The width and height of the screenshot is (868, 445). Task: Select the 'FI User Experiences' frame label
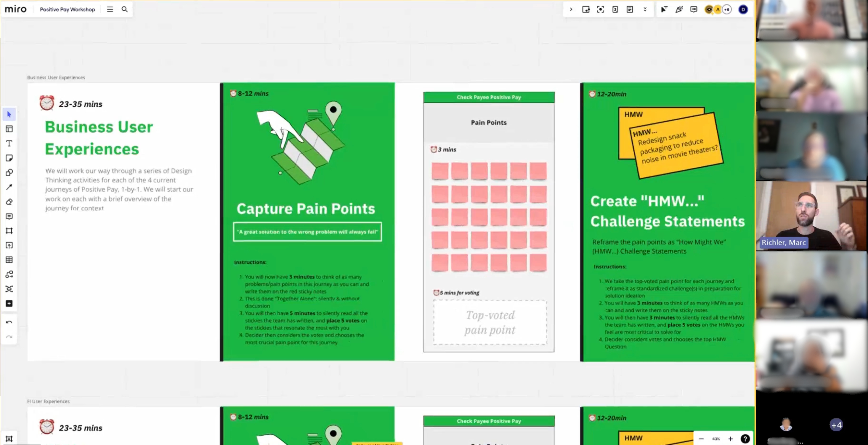(x=48, y=401)
